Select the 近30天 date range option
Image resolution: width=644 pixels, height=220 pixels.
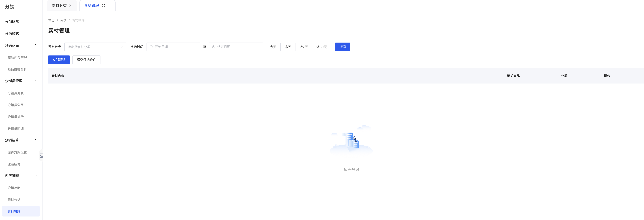coord(321,47)
